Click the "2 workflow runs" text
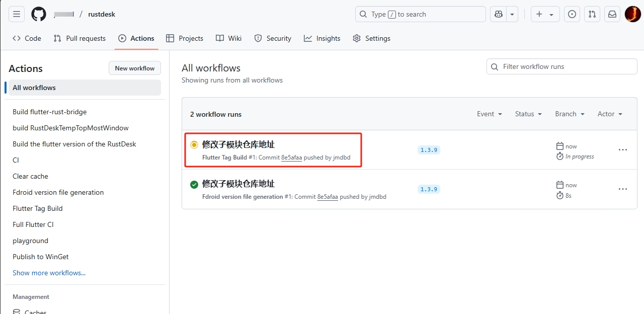 216,114
